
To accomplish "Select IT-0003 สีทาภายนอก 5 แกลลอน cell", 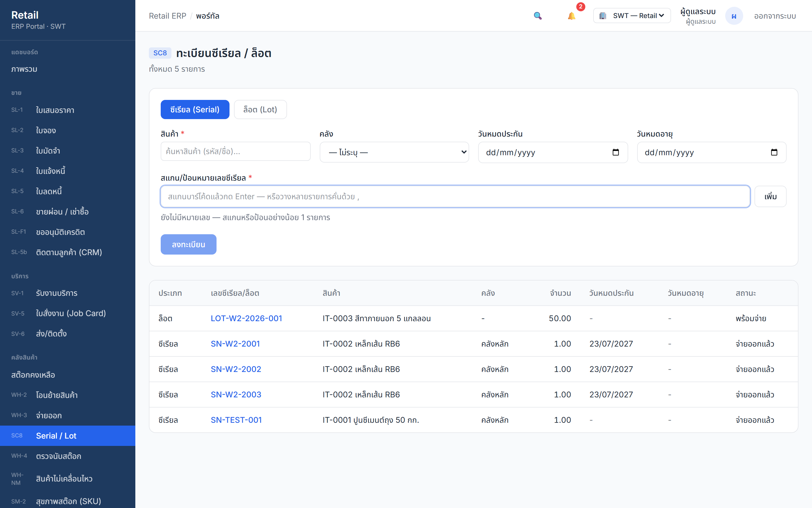I will (376, 318).
